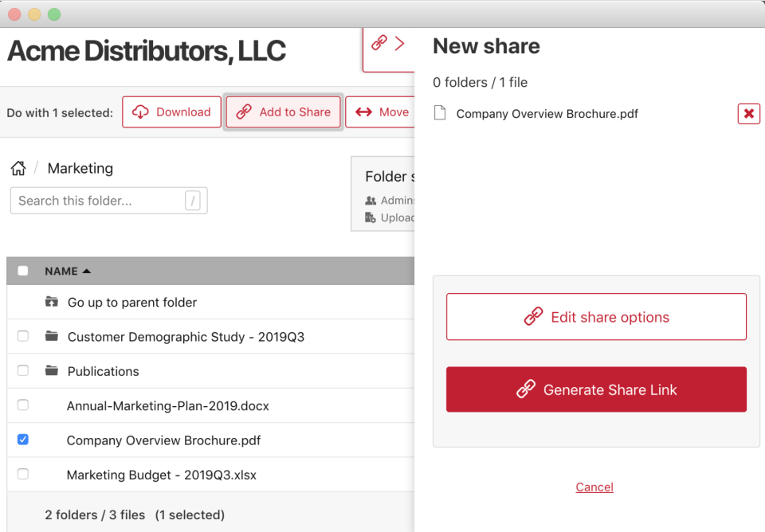Screen dimensions: 765x532
Task: Click the Admins users icon in Folder settings
Action: coord(369,200)
